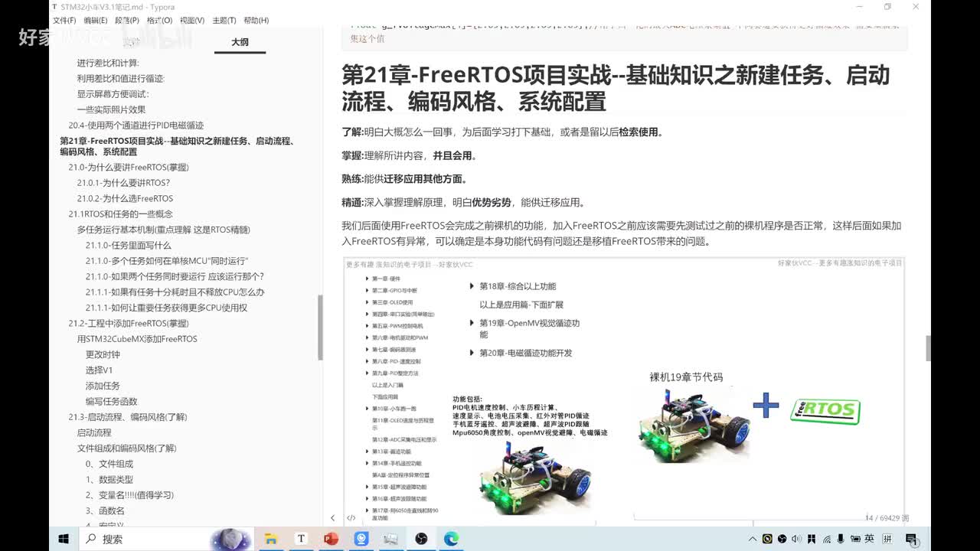This screenshot has width=980, height=551.
Task: Switch to source code mode icon
Action: (351, 517)
